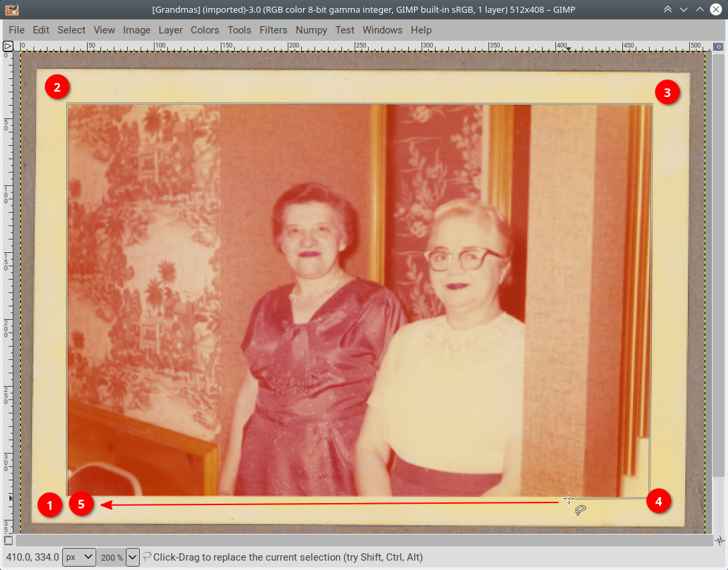Minimize the GIMP window
The image size is (728, 570).
pos(684,9)
